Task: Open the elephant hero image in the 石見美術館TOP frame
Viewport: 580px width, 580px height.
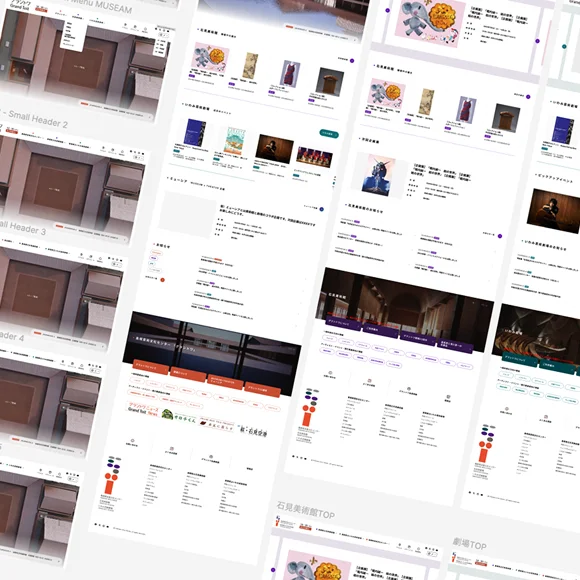Action: (x=319, y=565)
